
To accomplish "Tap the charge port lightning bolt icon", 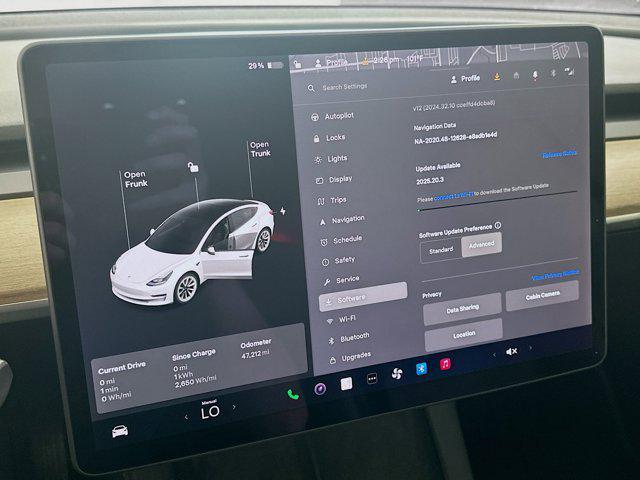I will [x=283, y=211].
